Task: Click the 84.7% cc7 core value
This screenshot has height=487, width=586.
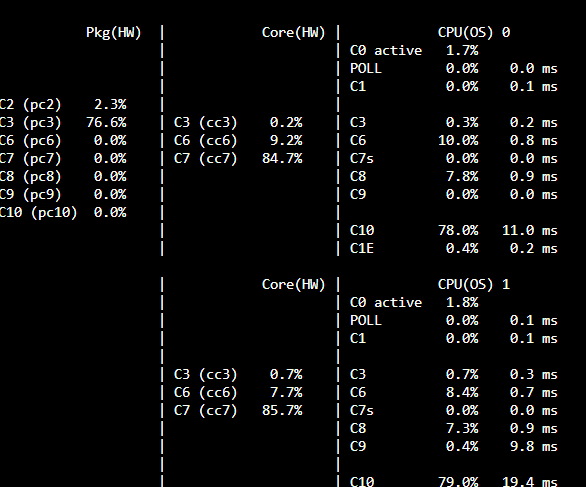Action: pos(283,158)
